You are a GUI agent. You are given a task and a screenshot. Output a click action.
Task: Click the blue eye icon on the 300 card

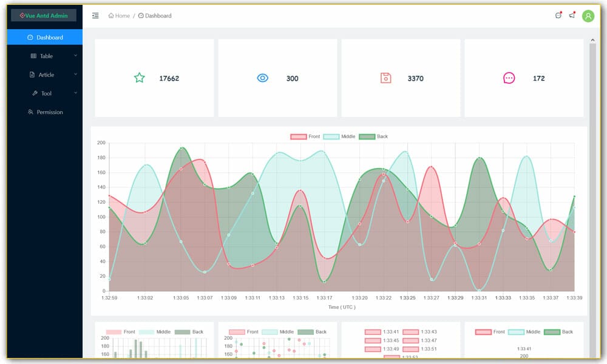(x=262, y=78)
